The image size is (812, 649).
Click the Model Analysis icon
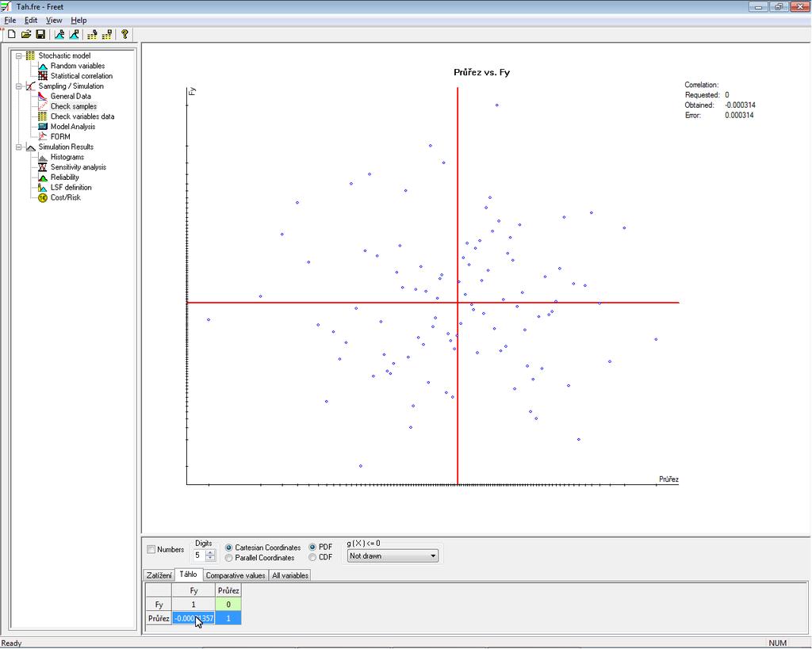[43, 126]
